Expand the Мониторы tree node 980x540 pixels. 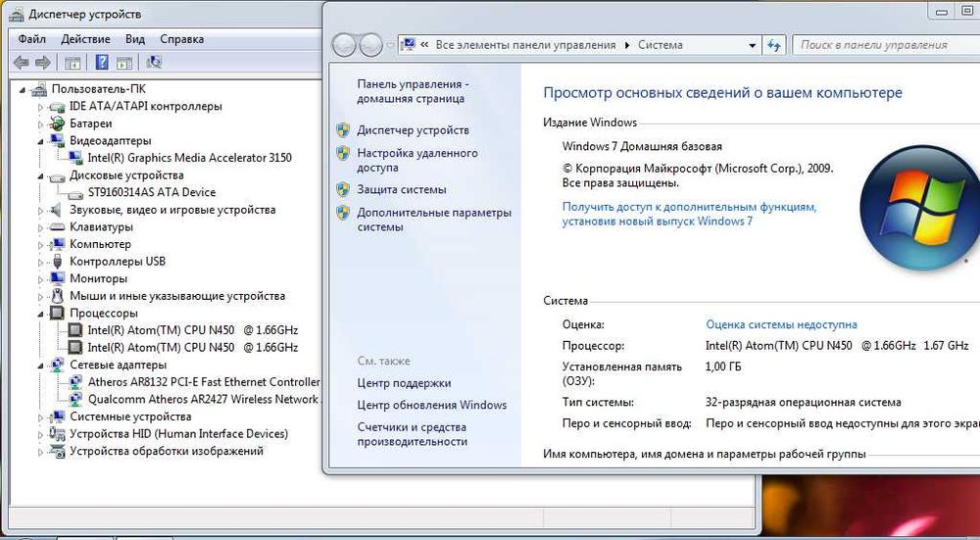tap(41, 278)
